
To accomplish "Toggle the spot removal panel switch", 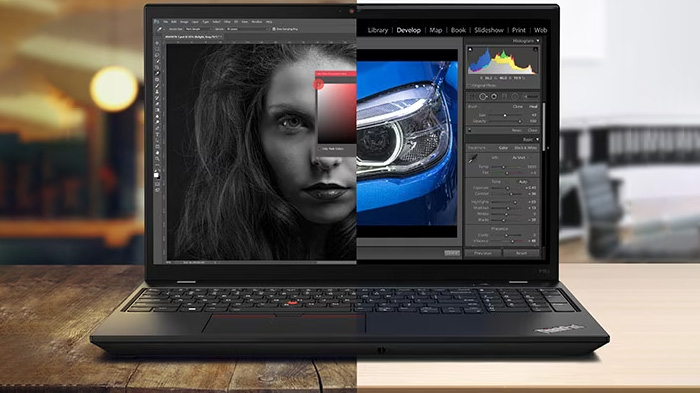I will click(x=470, y=130).
